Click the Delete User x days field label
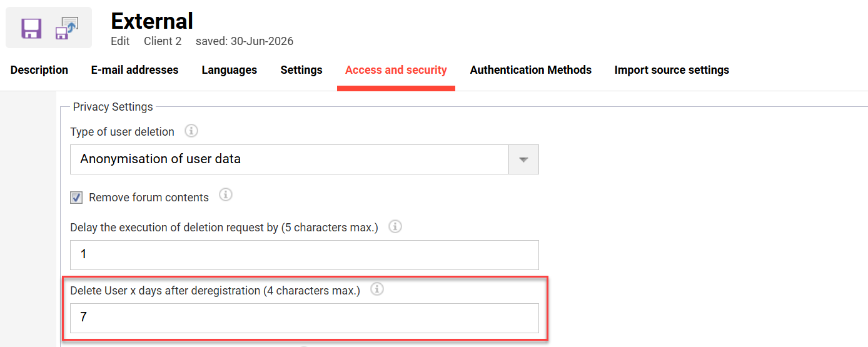This screenshot has width=868, height=347. [215, 290]
